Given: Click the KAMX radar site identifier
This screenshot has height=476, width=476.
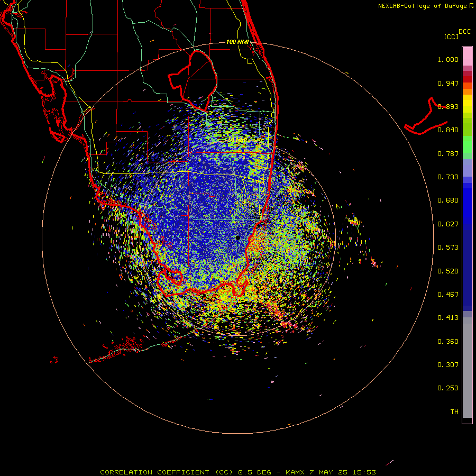Looking at the screenshot, I should click(x=295, y=472).
